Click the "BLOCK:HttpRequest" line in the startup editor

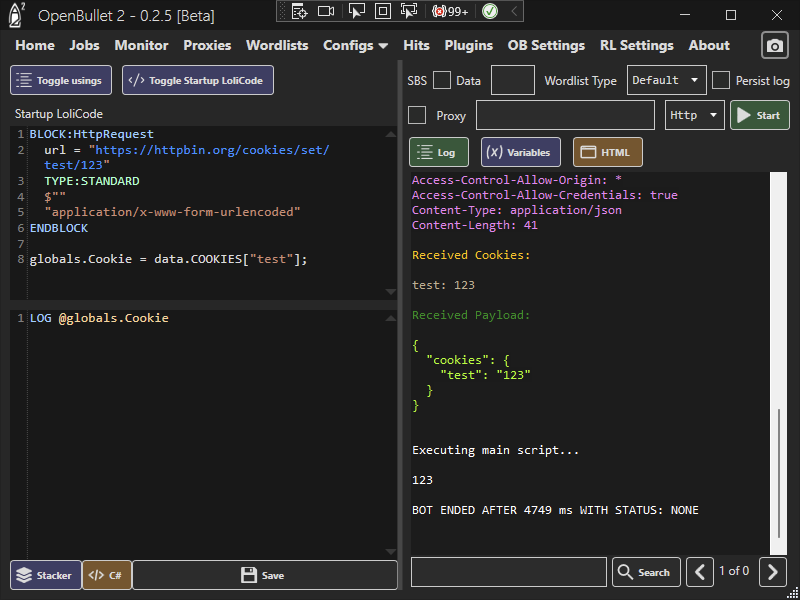pos(92,134)
